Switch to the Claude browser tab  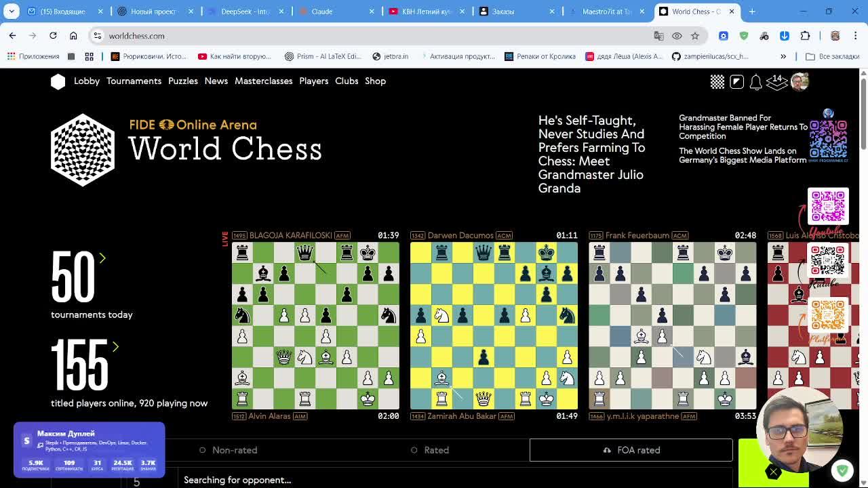pos(337,12)
